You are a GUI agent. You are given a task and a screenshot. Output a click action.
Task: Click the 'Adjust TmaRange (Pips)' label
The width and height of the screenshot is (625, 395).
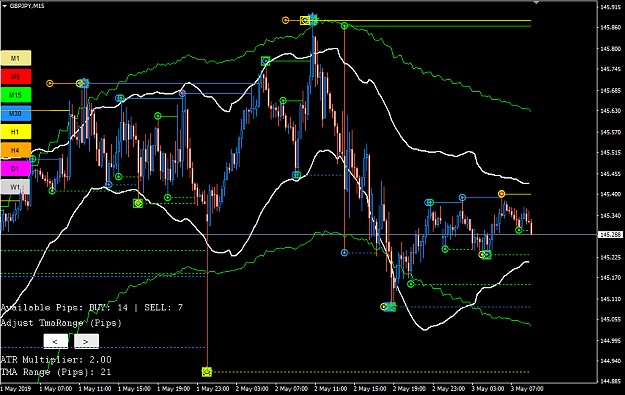[61, 323]
